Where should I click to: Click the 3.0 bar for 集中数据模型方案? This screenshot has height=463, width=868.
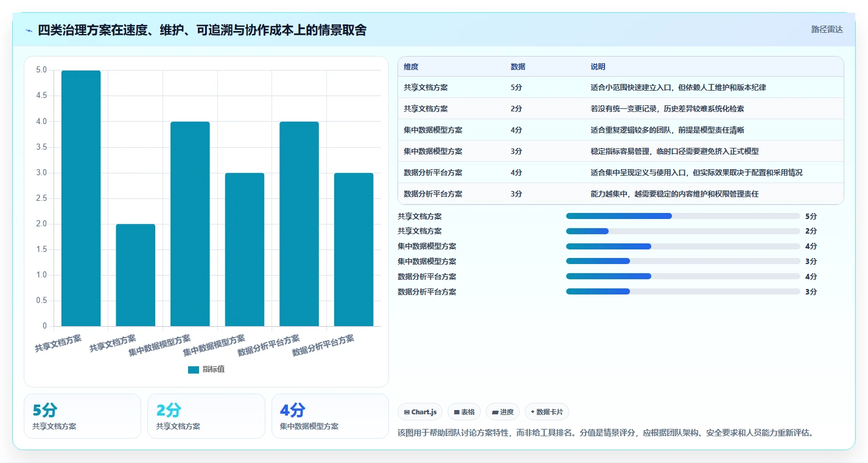point(245,249)
